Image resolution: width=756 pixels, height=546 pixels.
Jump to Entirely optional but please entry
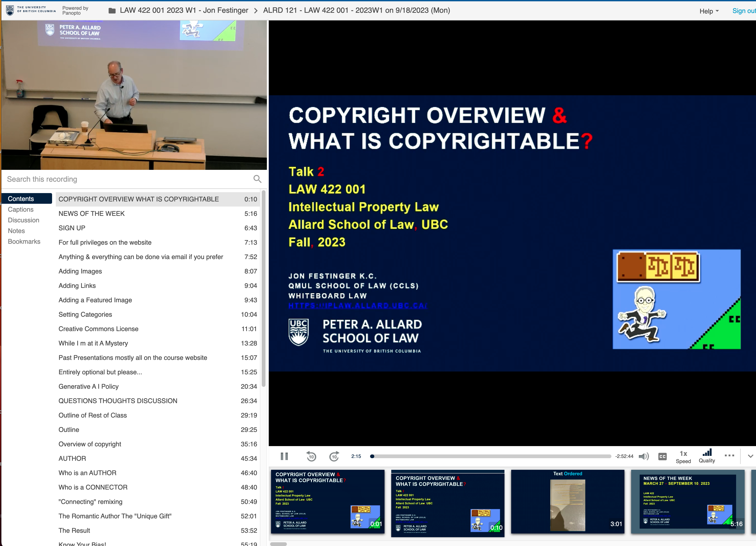[x=158, y=372]
